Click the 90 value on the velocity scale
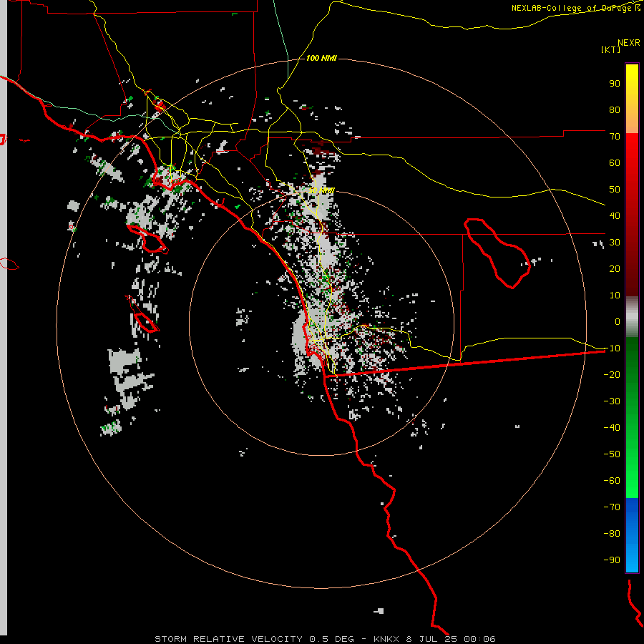The image size is (644, 644). click(x=615, y=84)
